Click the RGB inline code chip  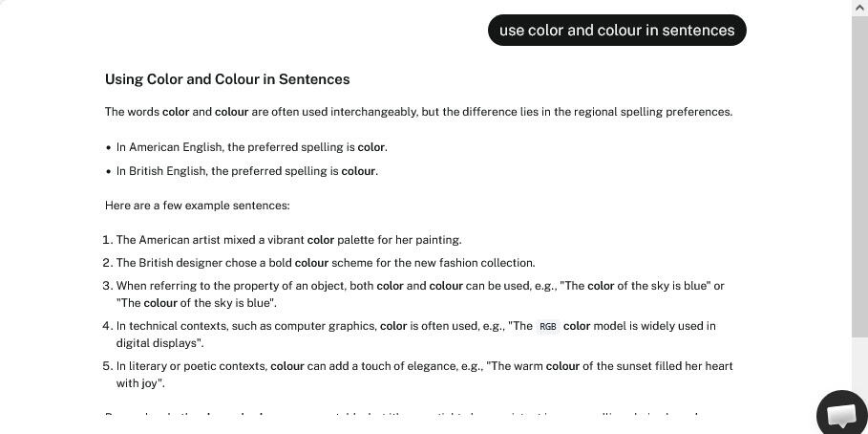click(x=548, y=327)
